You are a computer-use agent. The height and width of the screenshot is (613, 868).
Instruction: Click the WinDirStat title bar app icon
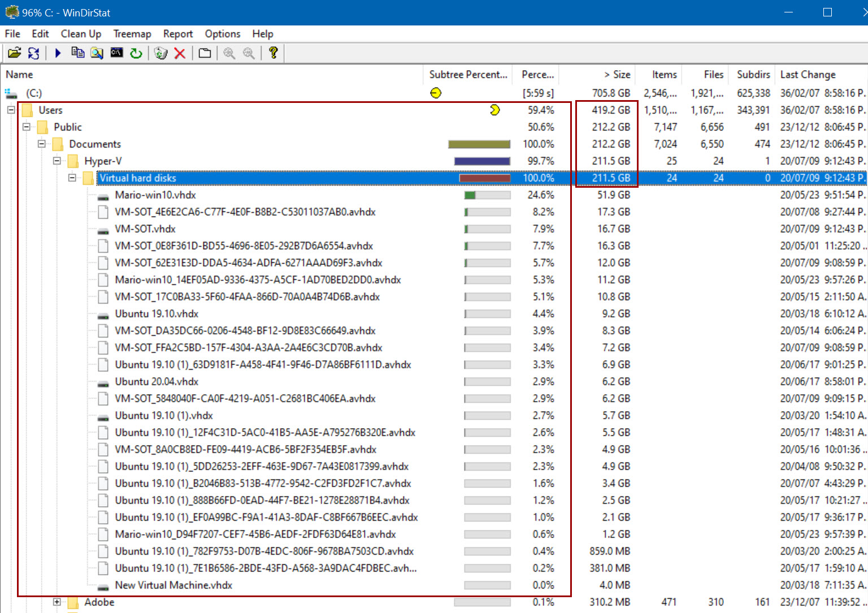(x=12, y=12)
